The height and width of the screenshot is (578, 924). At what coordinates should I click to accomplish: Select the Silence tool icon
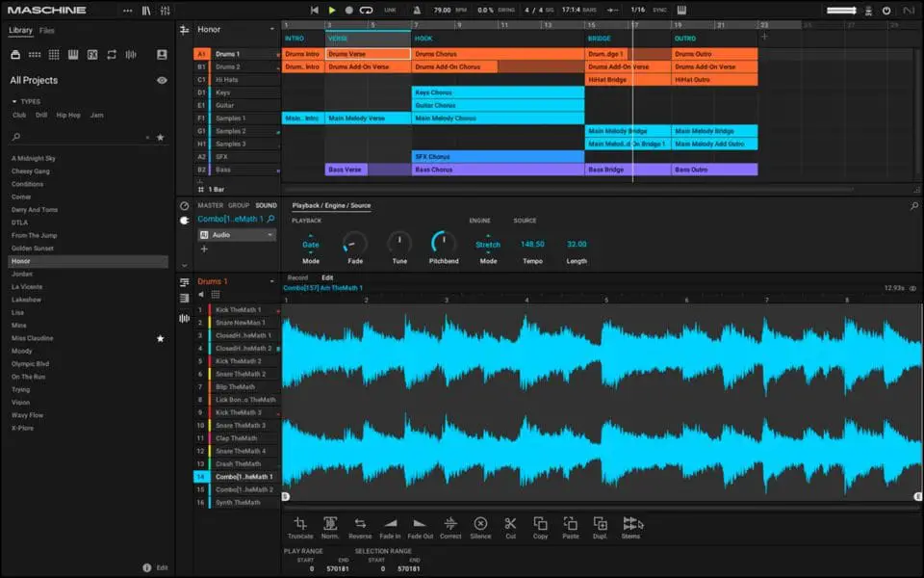[480, 523]
